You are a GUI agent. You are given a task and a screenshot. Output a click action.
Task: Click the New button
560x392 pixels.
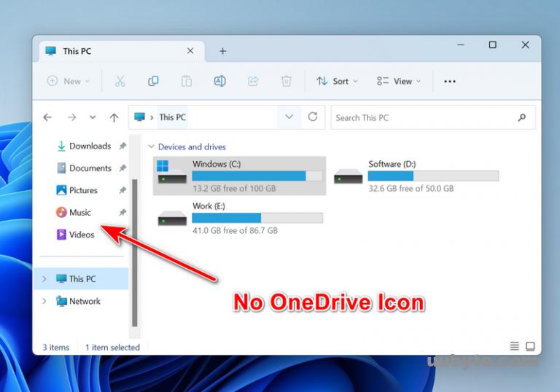(69, 81)
